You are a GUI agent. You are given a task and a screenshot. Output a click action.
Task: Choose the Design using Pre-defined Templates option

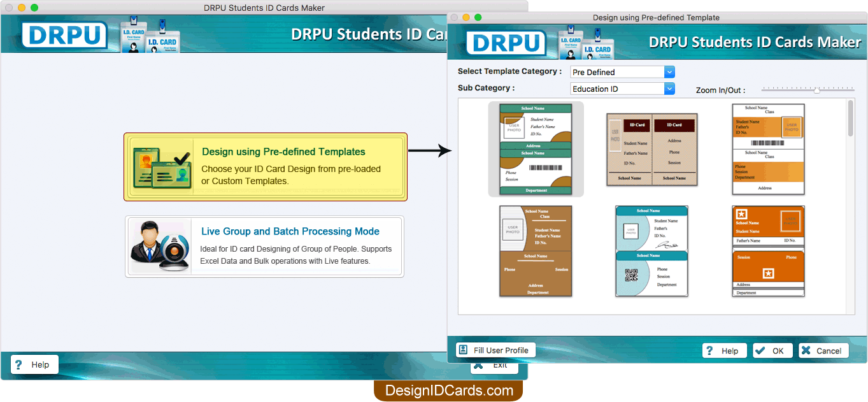[x=266, y=167]
